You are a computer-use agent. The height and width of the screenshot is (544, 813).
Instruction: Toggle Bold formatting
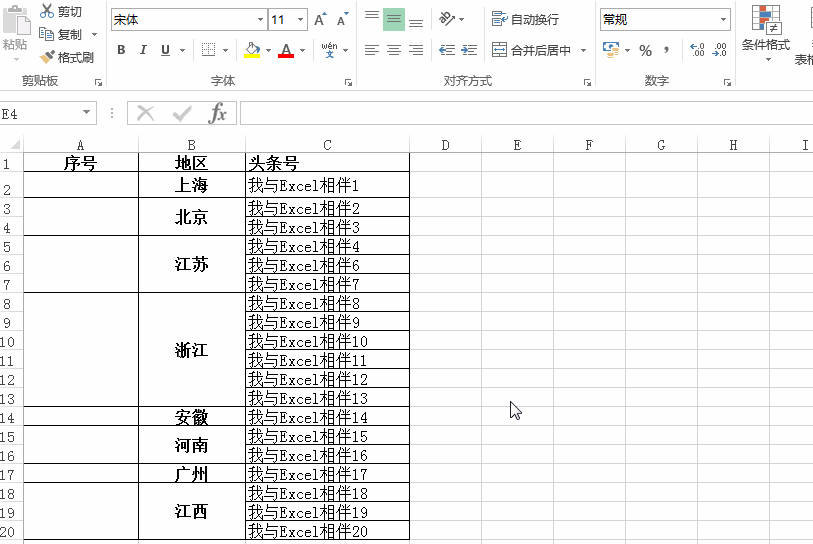[121, 50]
